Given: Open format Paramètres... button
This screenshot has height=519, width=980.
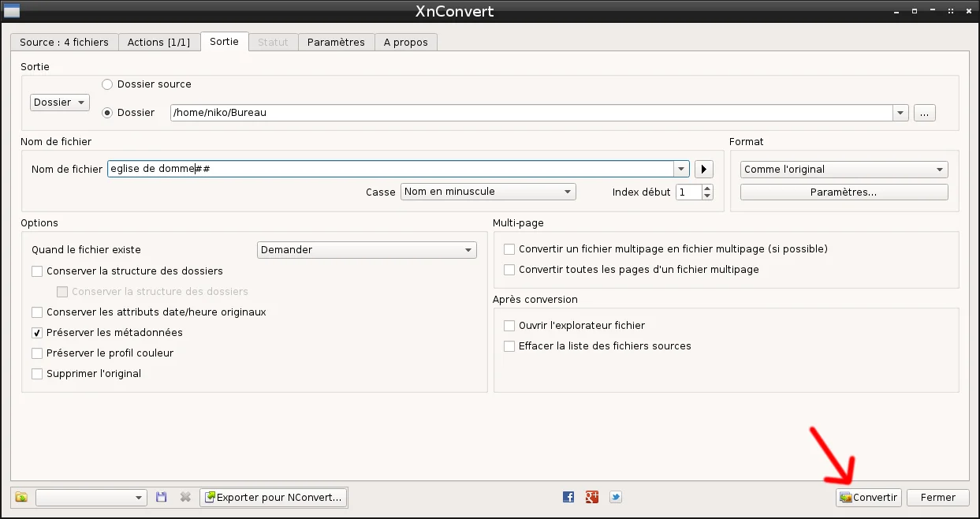Looking at the screenshot, I should coord(844,192).
